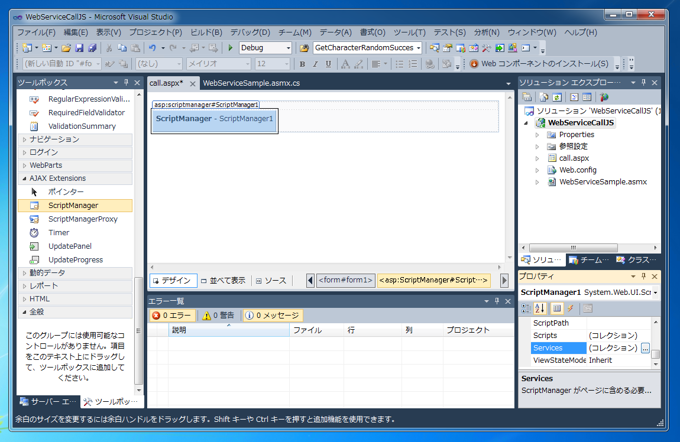Open the GetCharacterRandomSucces find dropdown

coord(418,48)
